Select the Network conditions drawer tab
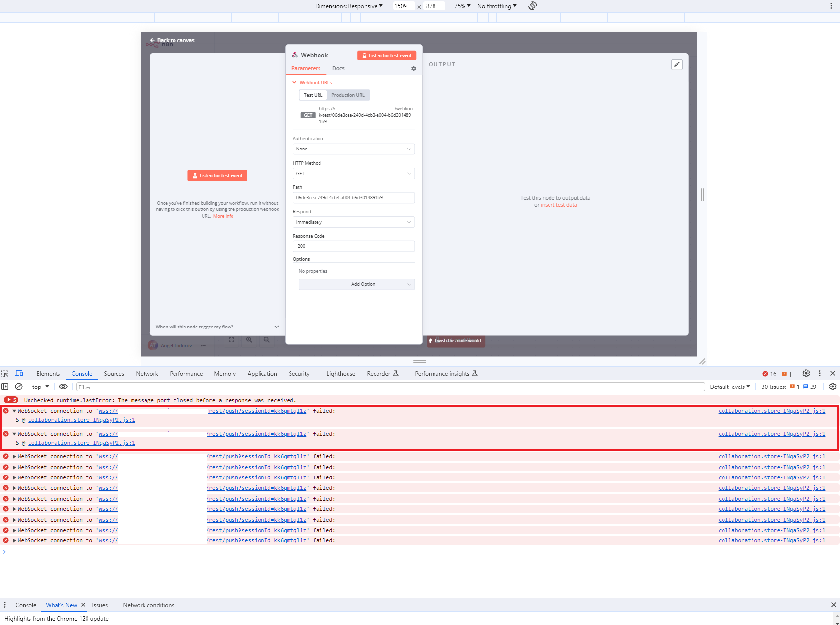This screenshot has height=625, width=840. point(148,605)
